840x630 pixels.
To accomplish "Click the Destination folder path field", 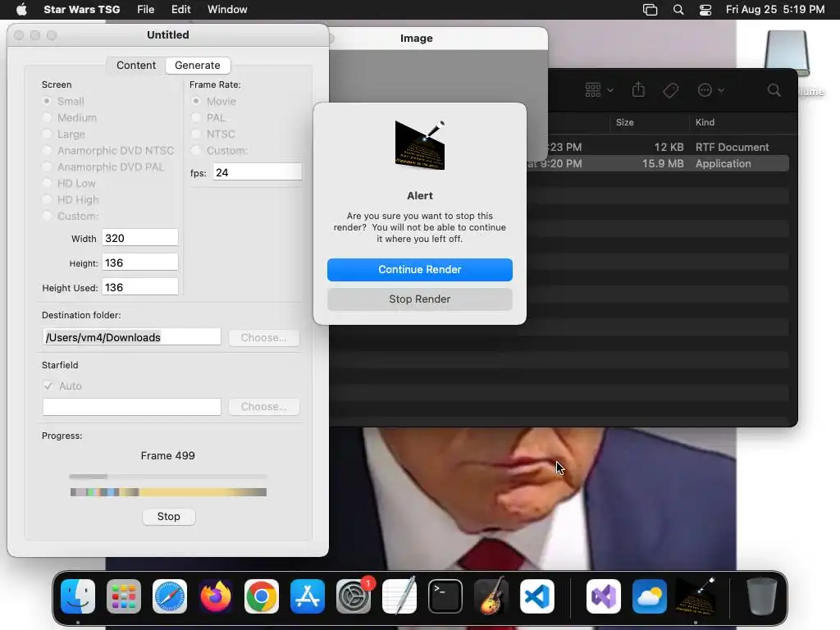I will (x=132, y=337).
